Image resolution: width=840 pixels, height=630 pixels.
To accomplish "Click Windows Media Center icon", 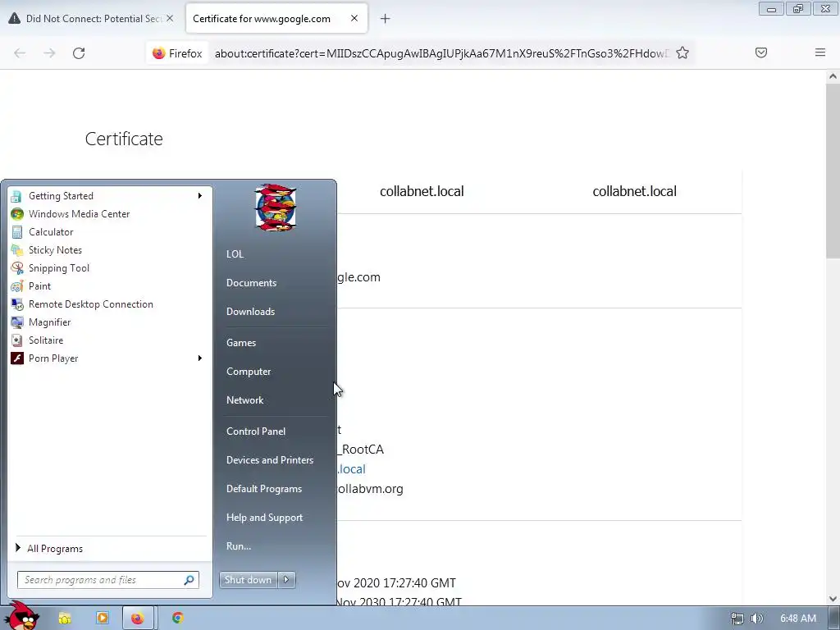I will 17,214.
